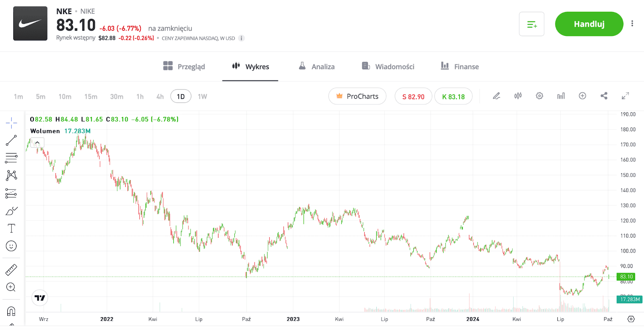This screenshot has height=330, width=644.
Task: Select the 15m timeframe
Action: 91,97
